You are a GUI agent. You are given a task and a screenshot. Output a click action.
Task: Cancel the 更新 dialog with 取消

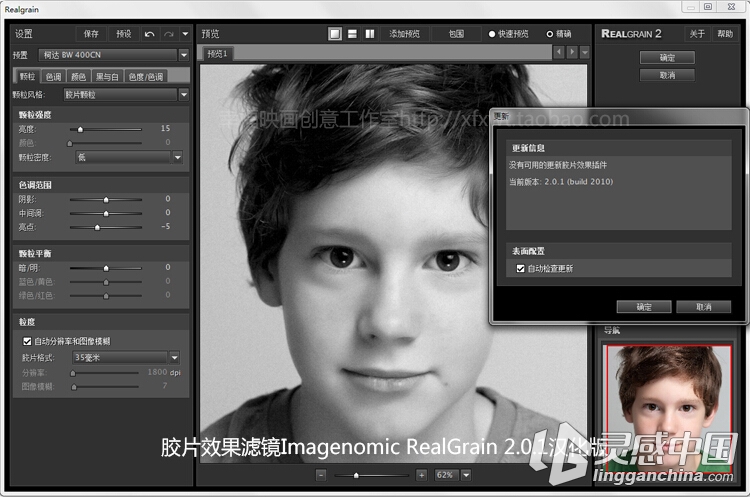pyautogui.click(x=704, y=307)
